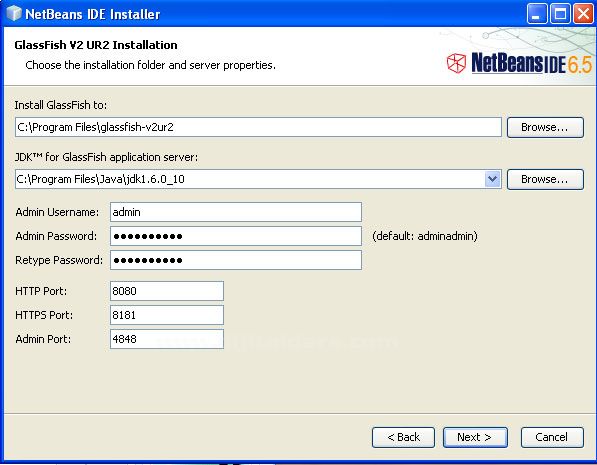Image resolution: width=597 pixels, height=465 pixels.
Task: Click the NetBeans IDE 6.5 logo
Action: pos(519,63)
